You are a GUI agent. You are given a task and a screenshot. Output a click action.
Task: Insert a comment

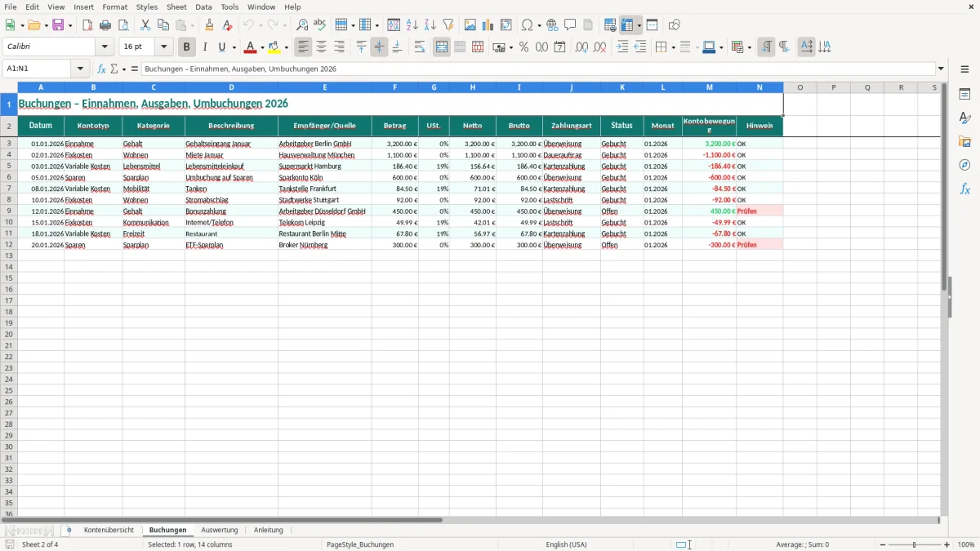[x=570, y=25]
